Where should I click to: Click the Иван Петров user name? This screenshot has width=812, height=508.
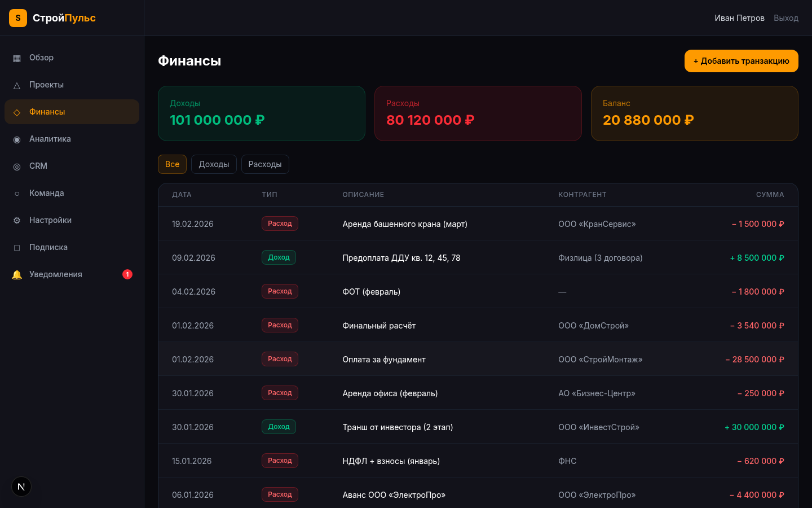[x=739, y=18]
